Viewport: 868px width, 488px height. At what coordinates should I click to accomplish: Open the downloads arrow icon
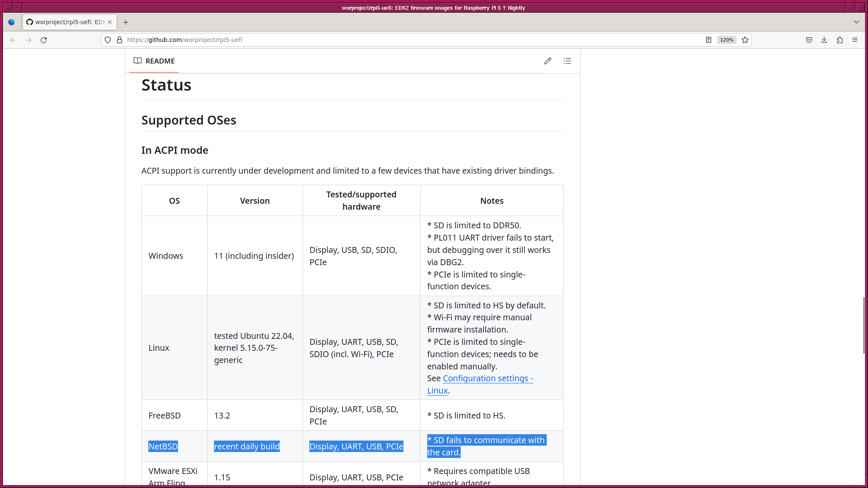(824, 40)
